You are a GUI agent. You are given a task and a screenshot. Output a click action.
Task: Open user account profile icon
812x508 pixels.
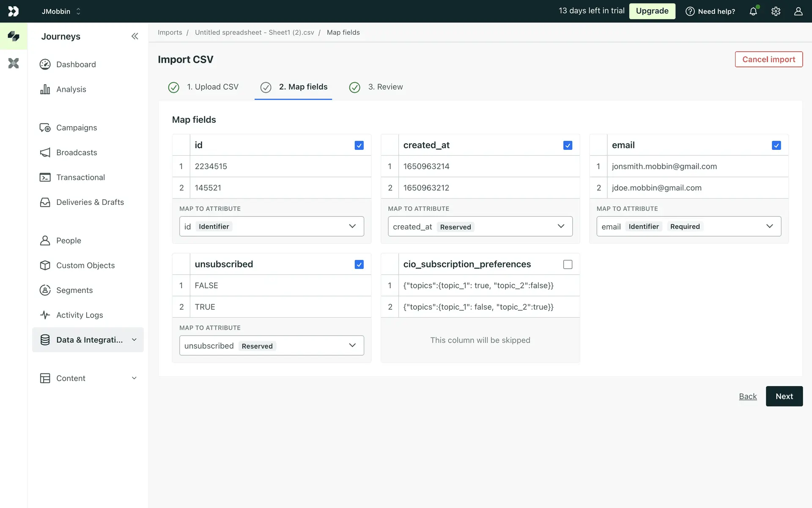[x=798, y=11]
